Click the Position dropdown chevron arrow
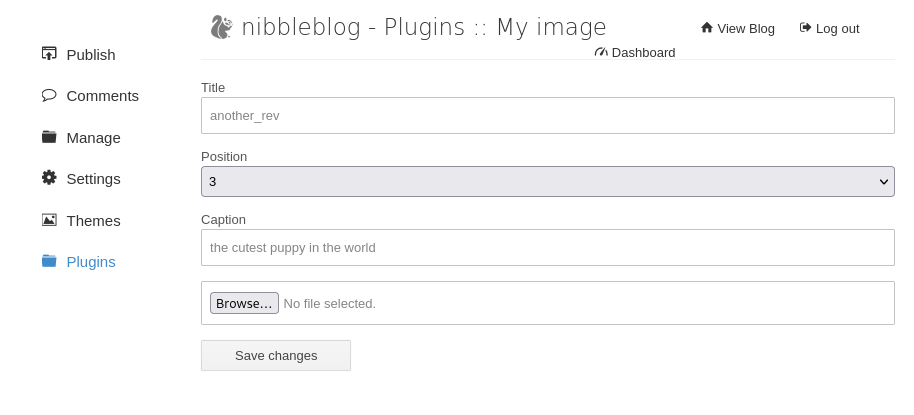The height and width of the screenshot is (415, 914). click(x=883, y=182)
